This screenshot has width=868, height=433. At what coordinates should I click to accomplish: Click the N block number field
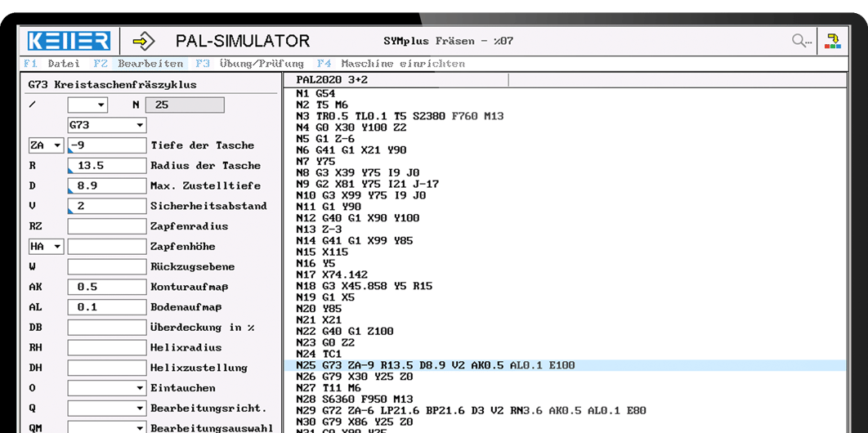(185, 105)
